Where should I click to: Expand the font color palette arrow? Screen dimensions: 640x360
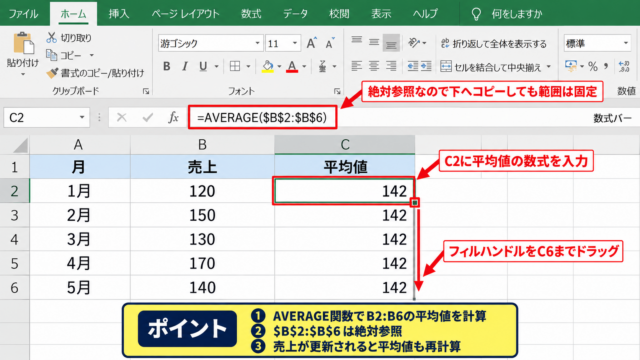(304, 67)
